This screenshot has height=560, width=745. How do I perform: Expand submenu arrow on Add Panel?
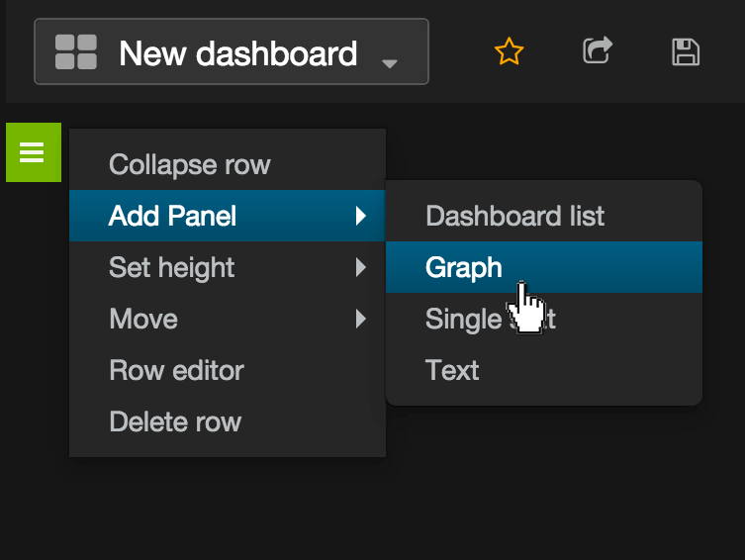(x=361, y=216)
